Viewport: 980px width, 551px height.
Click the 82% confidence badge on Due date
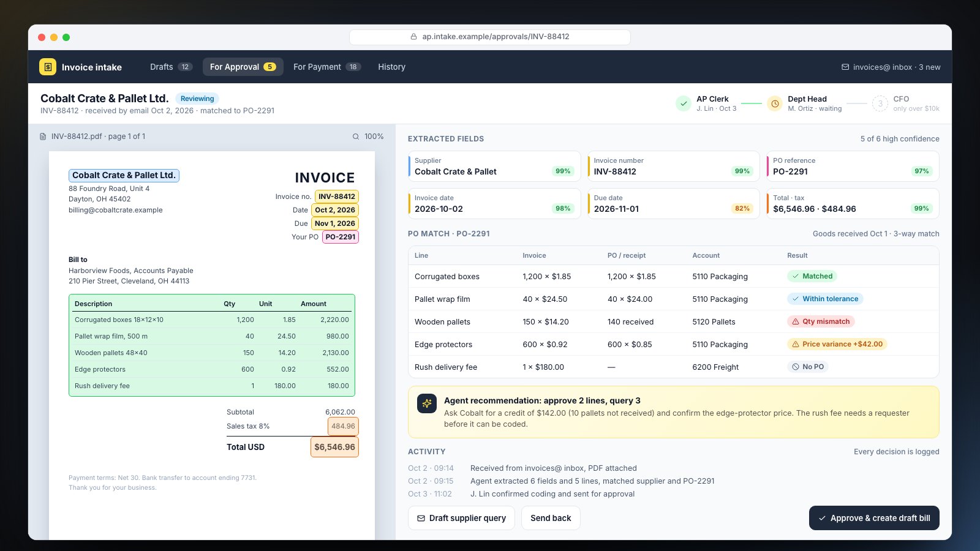coord(742,208)
